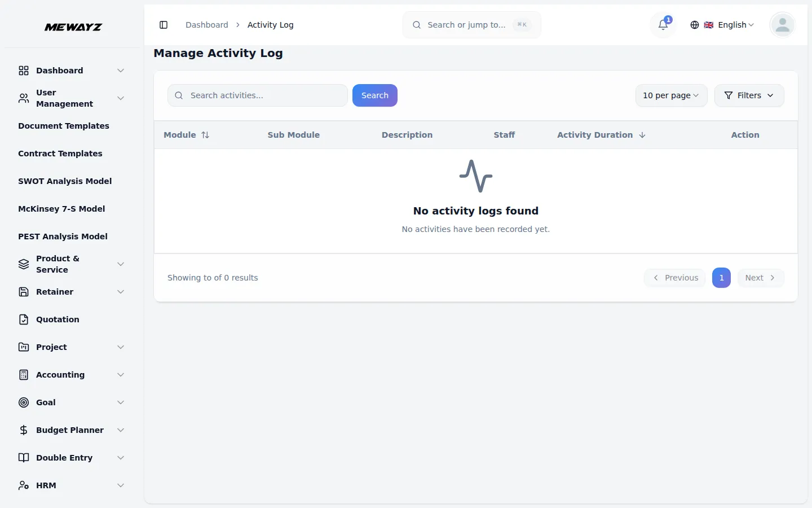
Task: Click the notification bell icon
Action: (x=662, y=25)
